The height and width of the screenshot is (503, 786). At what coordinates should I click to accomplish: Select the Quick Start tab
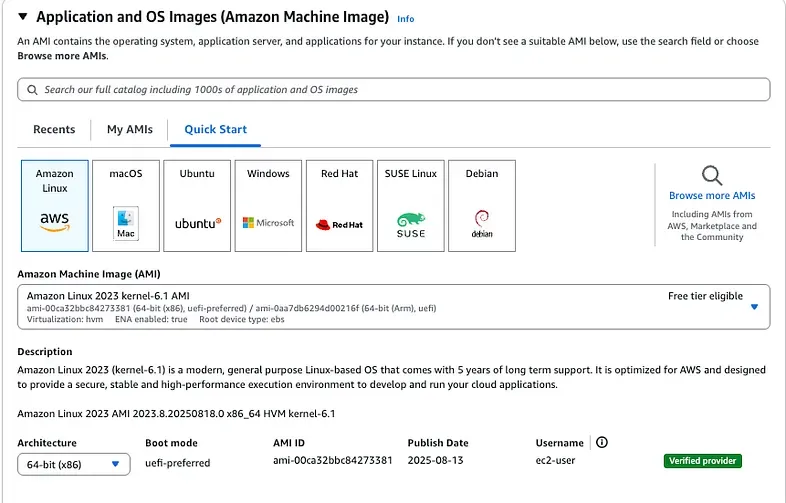(x=215, y=129)
